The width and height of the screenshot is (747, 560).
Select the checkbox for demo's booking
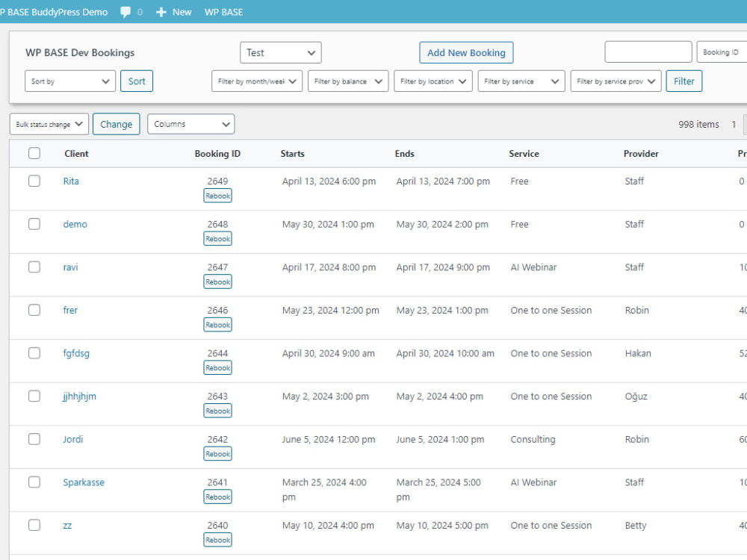pyautogui.click(x=34, y=224)
